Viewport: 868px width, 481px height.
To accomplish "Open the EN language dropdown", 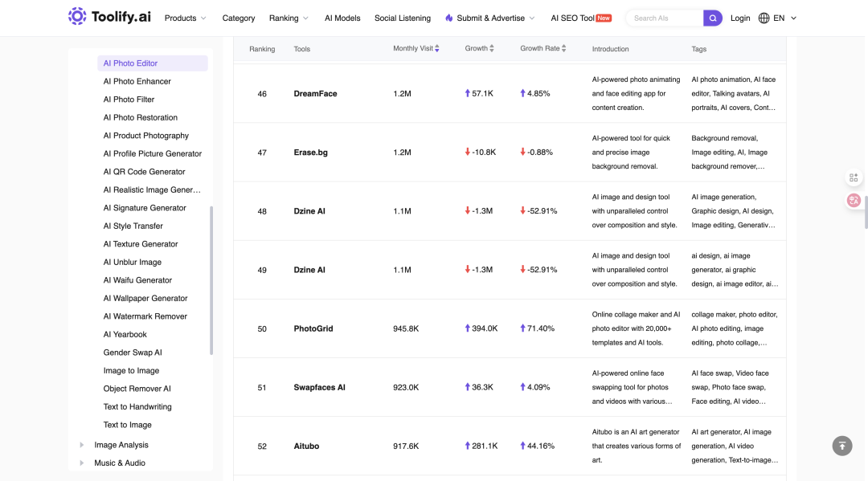I will [x=784, y=18].
